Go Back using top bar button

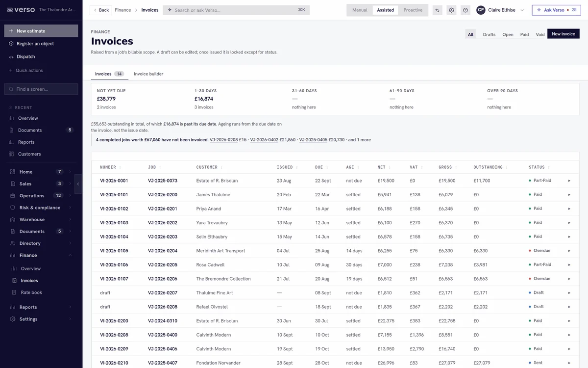(100, 10)
